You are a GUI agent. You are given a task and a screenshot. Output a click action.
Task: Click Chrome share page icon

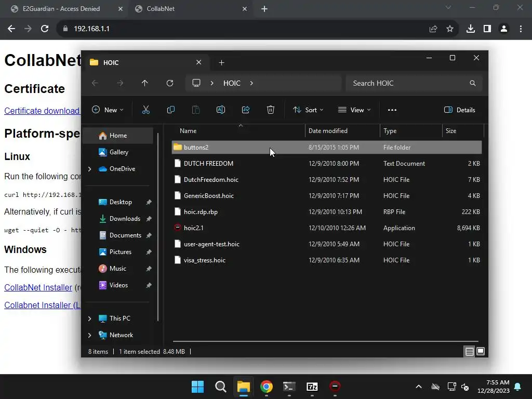click(433, 29)
